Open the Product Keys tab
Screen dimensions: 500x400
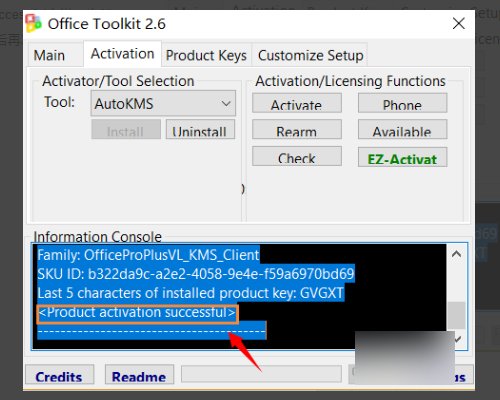tap(206, 55)
